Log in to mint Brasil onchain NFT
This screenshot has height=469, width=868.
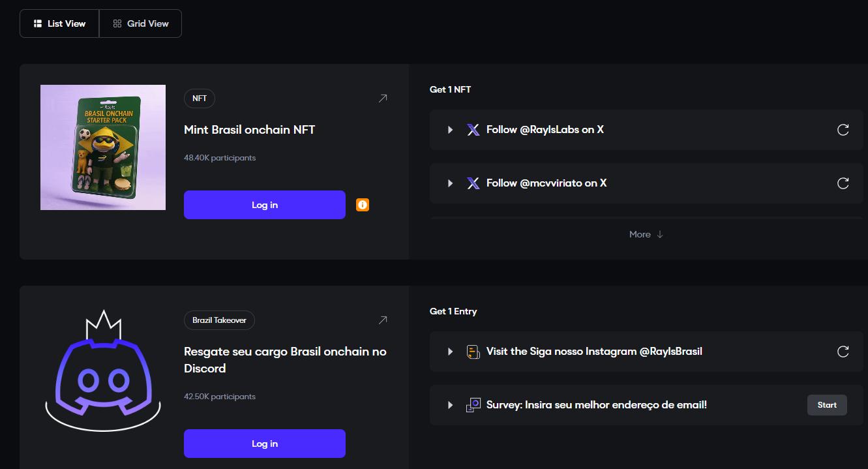pos(264,205)
